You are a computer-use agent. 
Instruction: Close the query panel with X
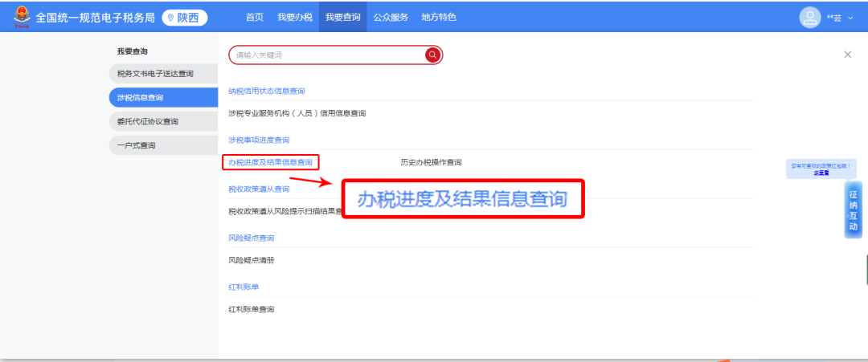848,54
